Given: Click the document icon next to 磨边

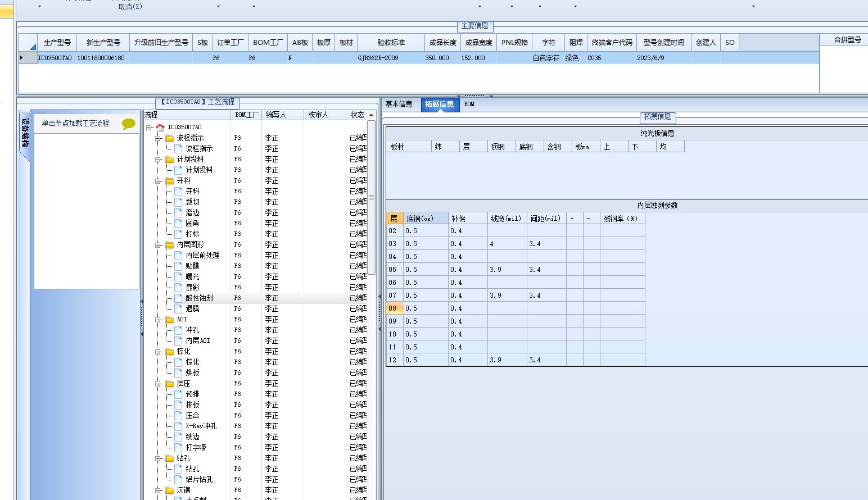Looking at the screenshot, I should click(178, 213).
